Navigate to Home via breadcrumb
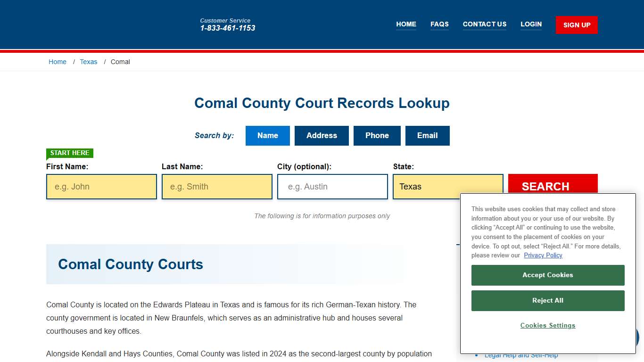 tap(58, 62)
